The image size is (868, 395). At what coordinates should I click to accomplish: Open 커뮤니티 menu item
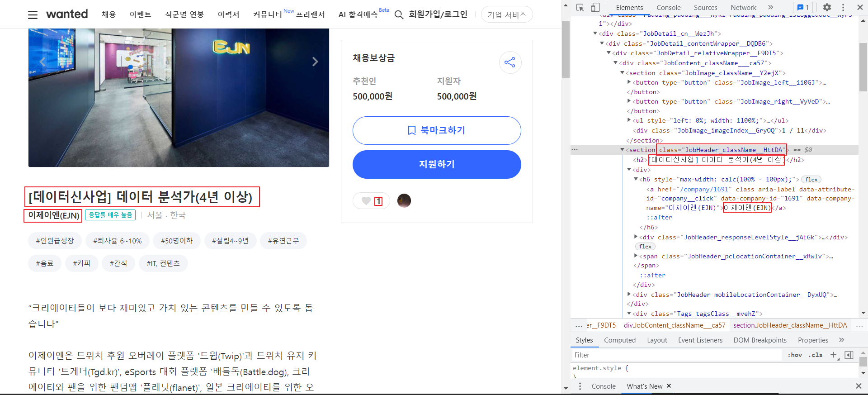click(268, 14)
